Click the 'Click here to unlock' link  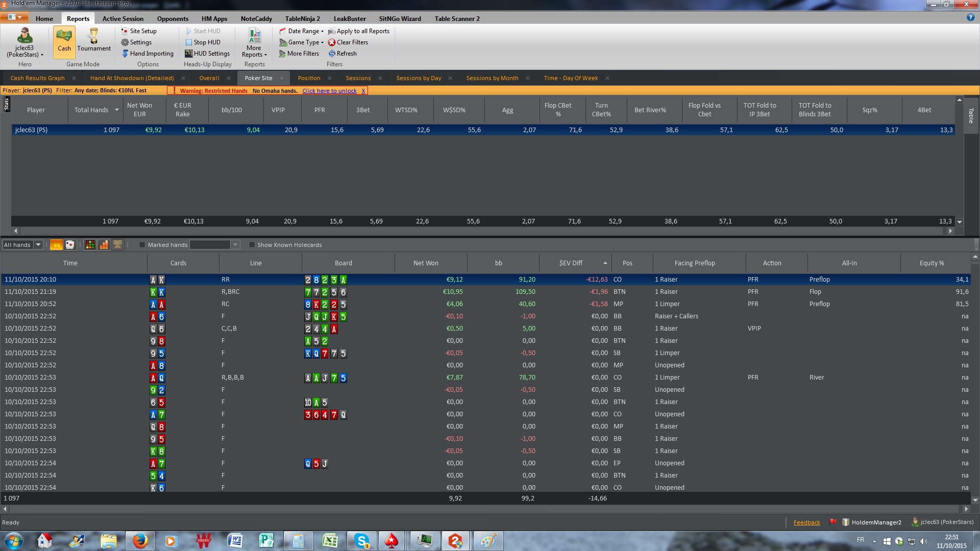point(329,91)
